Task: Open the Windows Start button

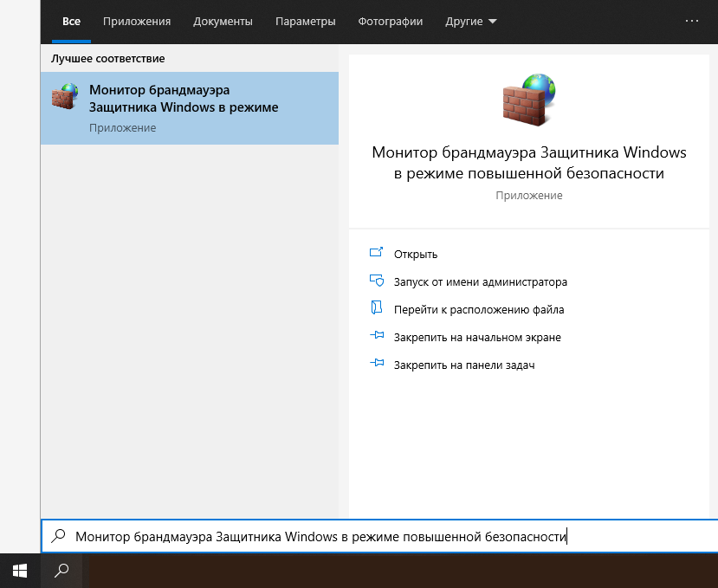Action: click(x=20, y=571)
